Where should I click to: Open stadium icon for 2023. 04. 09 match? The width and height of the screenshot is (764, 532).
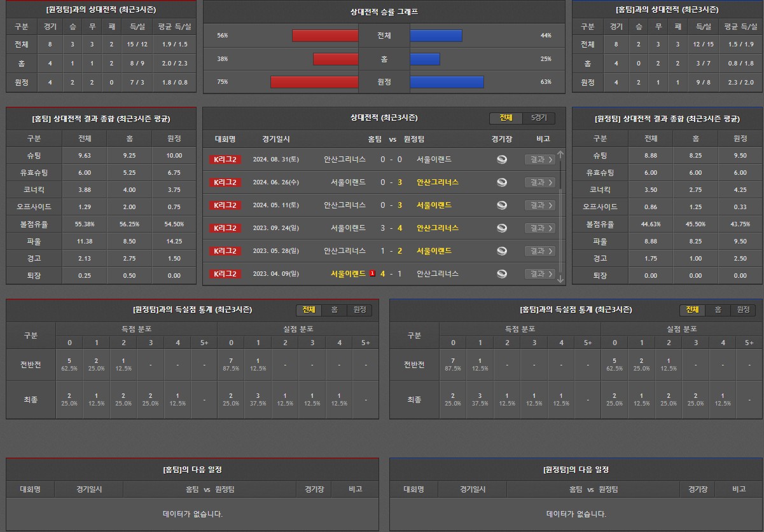click(x=502, y=274)
